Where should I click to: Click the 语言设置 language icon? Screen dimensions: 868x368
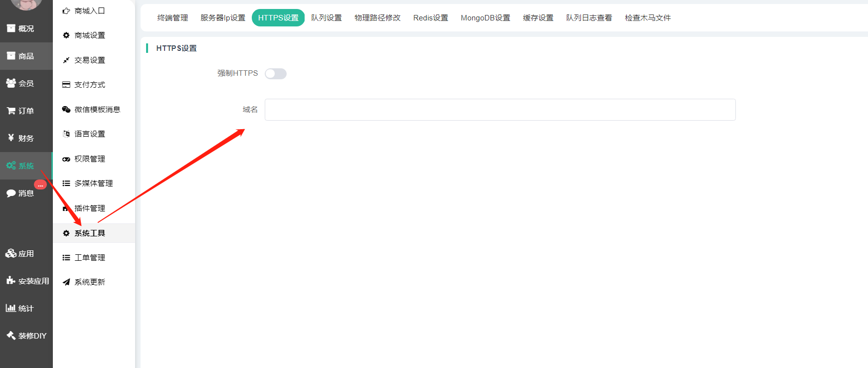click(66, 134)
